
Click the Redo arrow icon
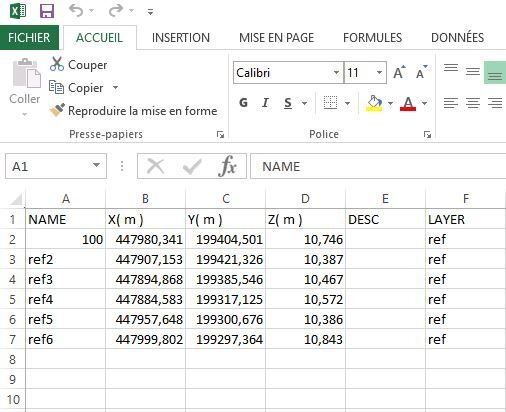click(x=116, y=11)
